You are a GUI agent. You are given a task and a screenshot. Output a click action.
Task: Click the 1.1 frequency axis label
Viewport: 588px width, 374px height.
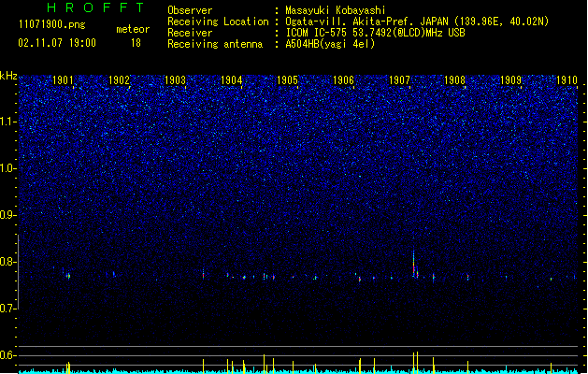coord(7,122)
